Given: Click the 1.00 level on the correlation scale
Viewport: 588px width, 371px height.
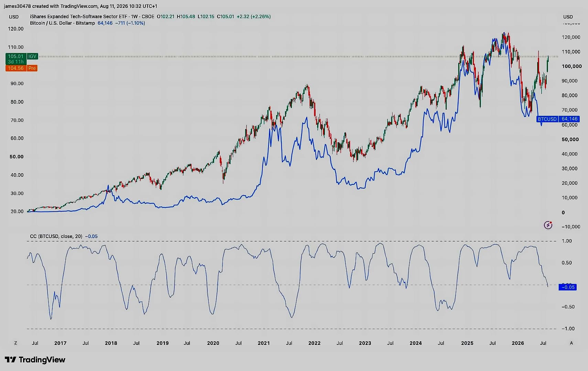Looking at the screenshot, I should [567, 241].
